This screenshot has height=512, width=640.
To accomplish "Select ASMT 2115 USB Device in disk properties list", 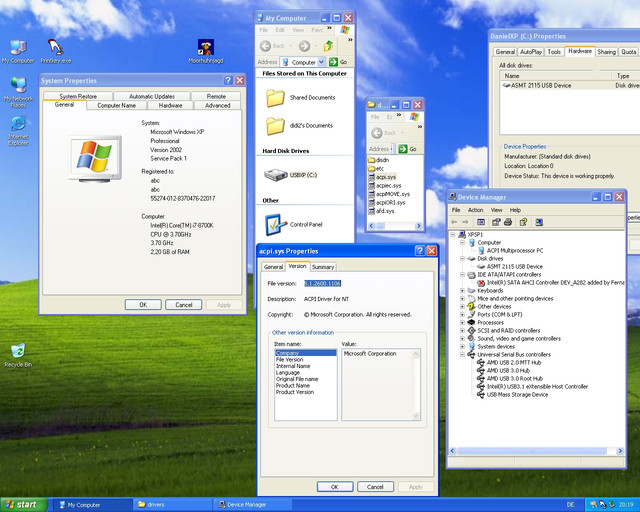I will [x=537, y=85].
